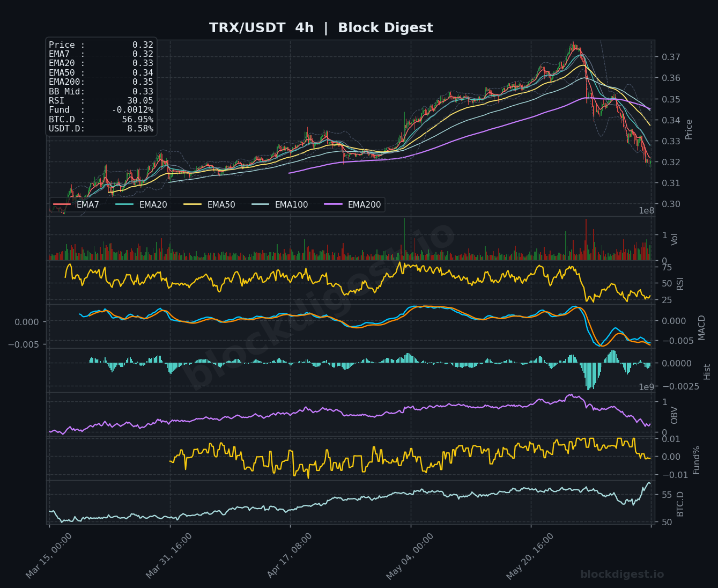Click the RSI 75 axis tick
This screenshot has width=718, height=588.
[667, 267]
